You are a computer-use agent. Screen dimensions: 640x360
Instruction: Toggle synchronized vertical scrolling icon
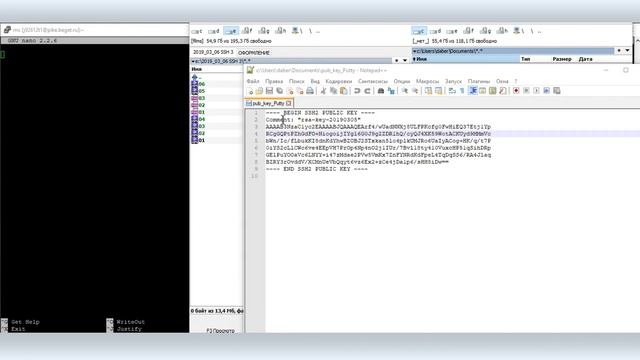click(428, 91)
